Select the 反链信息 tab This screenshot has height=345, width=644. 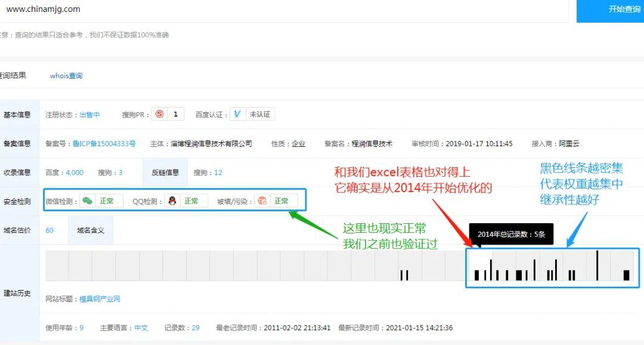point(165,172)
